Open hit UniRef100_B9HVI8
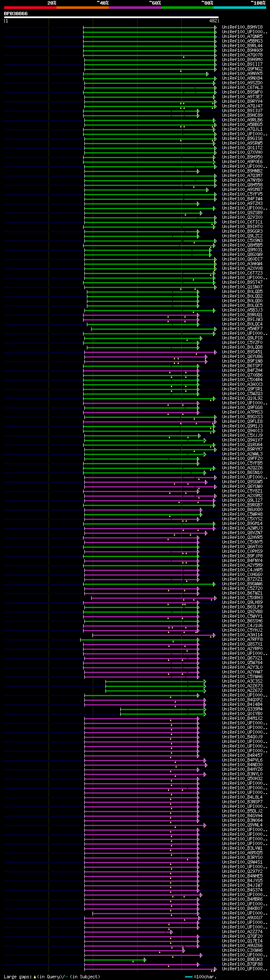 tap(243, 27)
